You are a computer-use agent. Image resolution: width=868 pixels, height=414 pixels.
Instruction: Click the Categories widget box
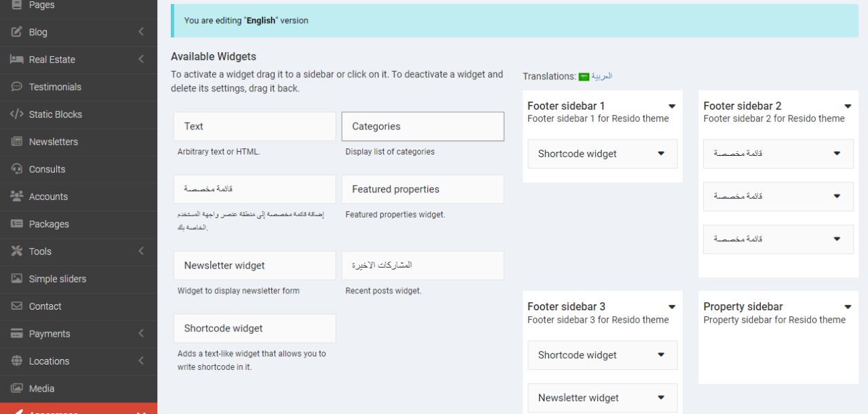click(422, 126)
